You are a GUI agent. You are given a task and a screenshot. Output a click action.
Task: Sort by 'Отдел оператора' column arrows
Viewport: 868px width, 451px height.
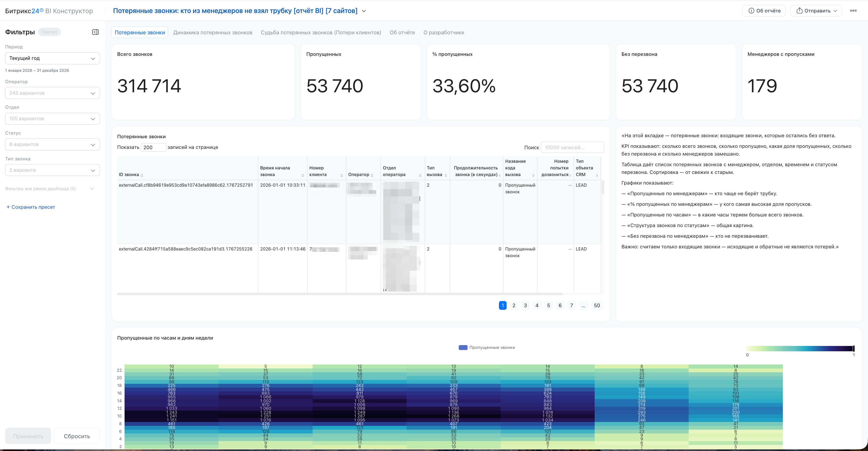tap(420, 175)
